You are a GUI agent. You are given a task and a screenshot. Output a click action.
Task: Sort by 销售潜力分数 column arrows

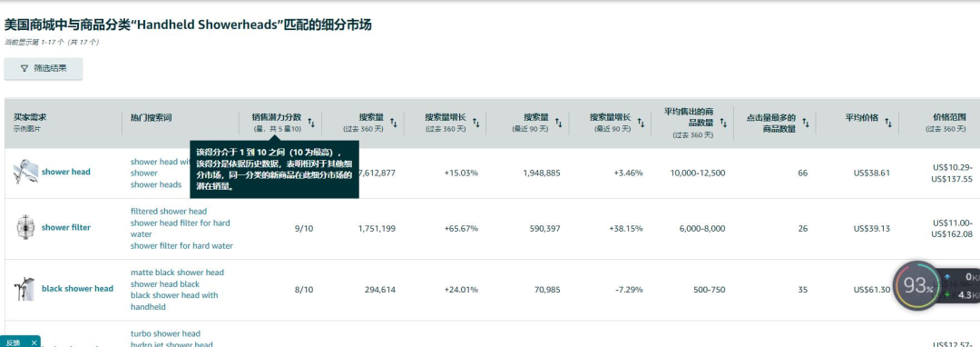[310, 124]
